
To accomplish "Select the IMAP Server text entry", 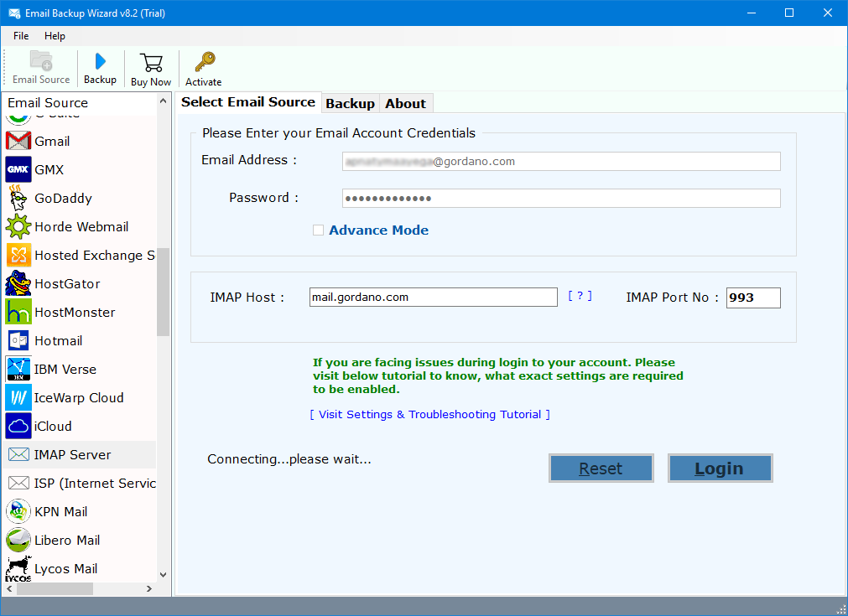I will point(72,454).
